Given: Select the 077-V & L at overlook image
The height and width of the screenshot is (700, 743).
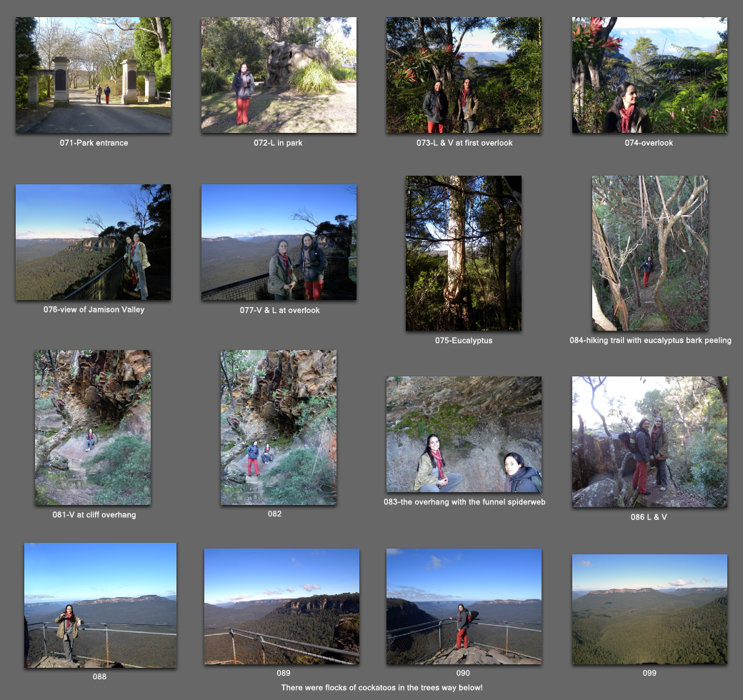Looking at the screenshot, I should (279, 242).
